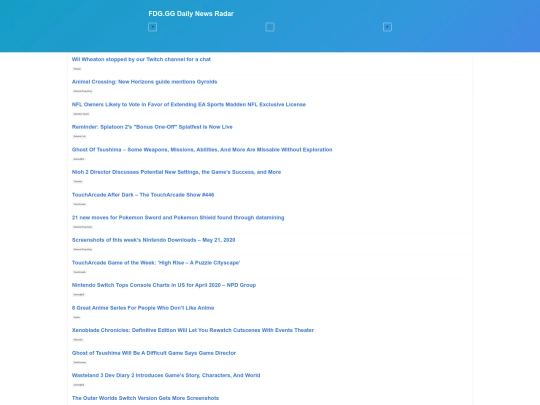
Task: Open the Splatoon 2 Splatfest reminder headline
Action: click(152, 127)
